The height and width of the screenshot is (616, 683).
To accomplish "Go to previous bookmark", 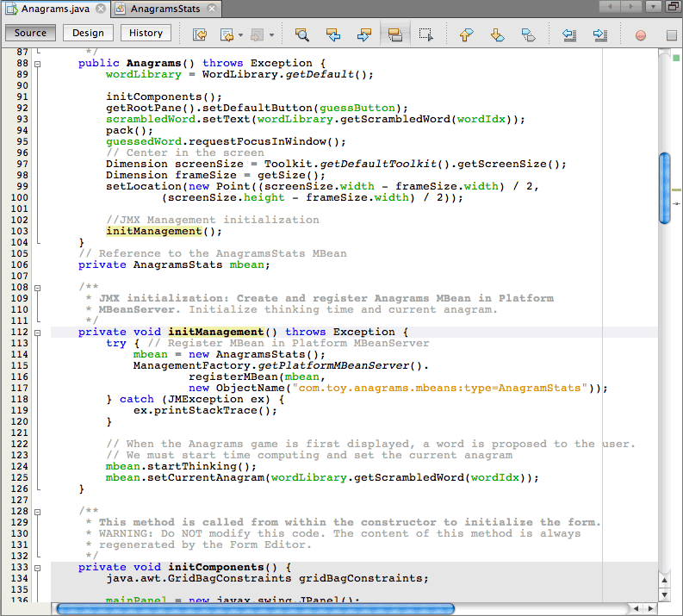I will pyautogui.click(x=466, y=34).
